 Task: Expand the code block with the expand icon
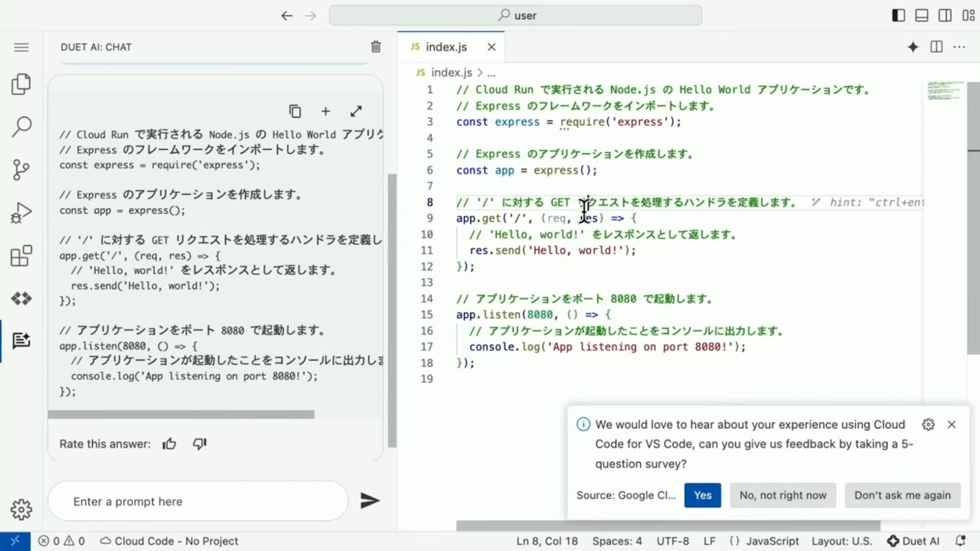point(356,111)
